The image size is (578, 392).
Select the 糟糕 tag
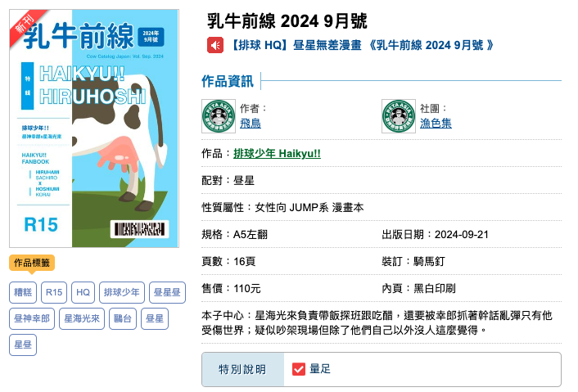click(23, 292)
